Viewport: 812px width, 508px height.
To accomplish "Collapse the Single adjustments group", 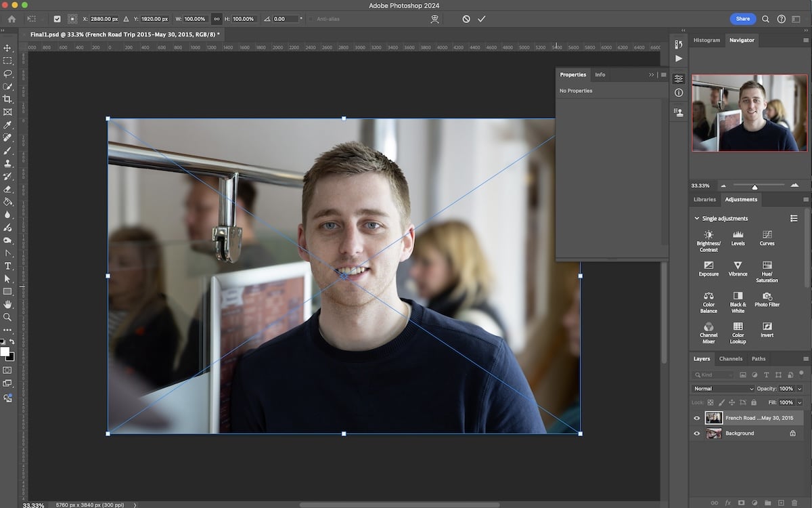I will coord(697,218).
